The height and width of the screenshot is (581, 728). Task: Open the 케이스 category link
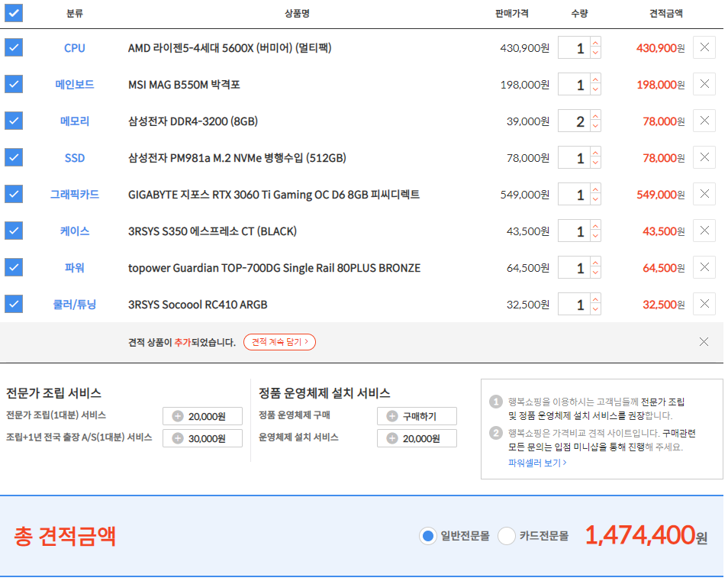tap(74, 231)
